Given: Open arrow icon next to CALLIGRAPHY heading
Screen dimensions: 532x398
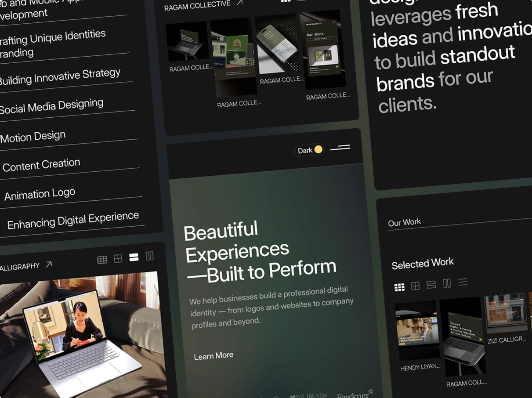Looking at the screenshot, I should [49, 264].
